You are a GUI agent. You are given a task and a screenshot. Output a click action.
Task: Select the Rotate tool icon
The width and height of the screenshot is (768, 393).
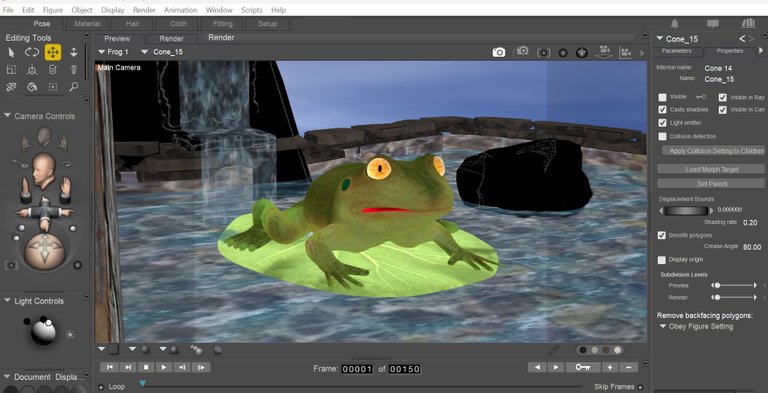click(x=32, y=52)
